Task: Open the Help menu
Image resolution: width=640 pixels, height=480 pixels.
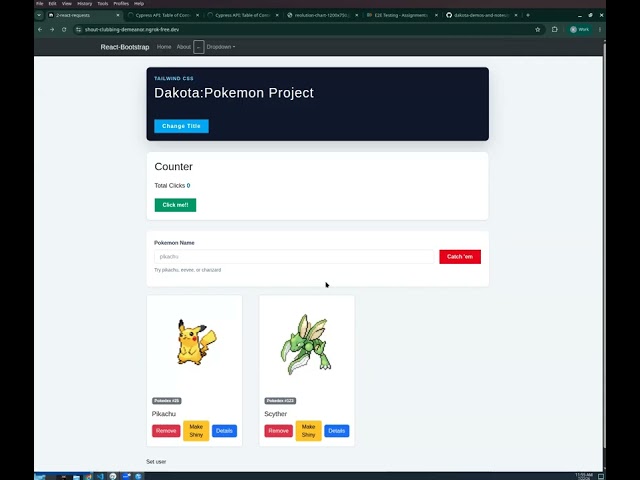Action: pyautogui.click(x=139, y=3)
